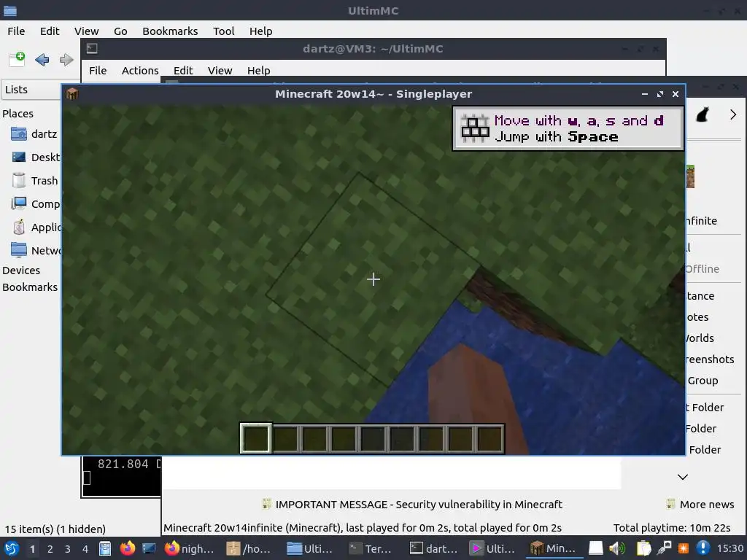Image resolution: width=747 pixels, height=560 pixels.
Task: Open the Go menu of the file manager
Action: point(120,31)
